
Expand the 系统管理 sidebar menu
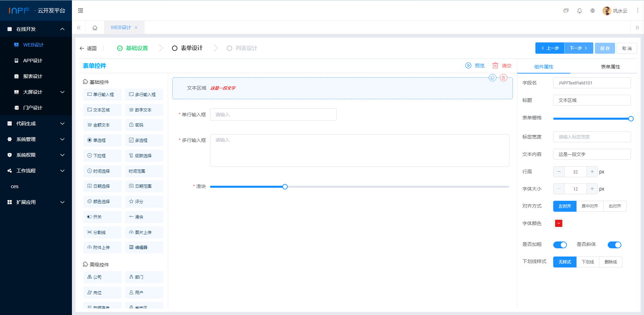point(36,139)
